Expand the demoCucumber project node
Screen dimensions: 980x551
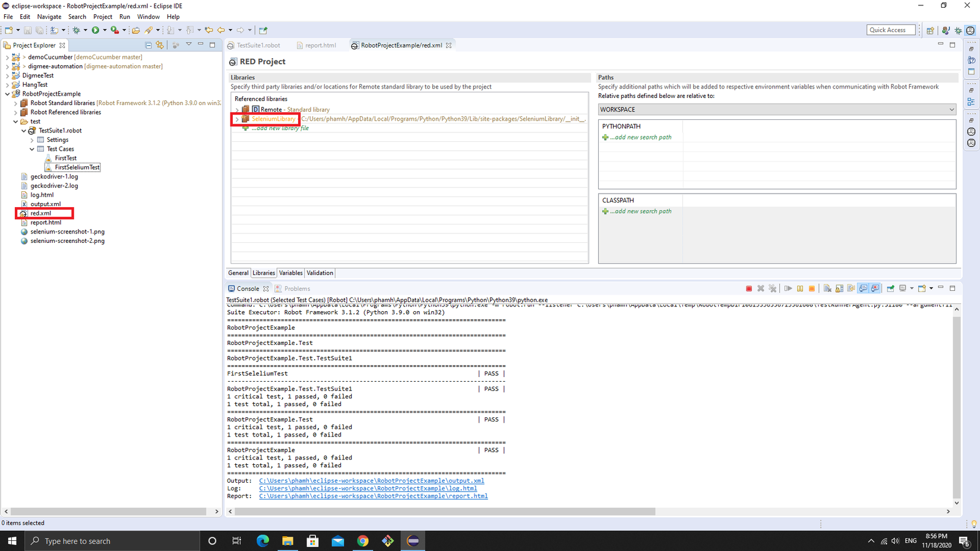[x=7, y=58]
